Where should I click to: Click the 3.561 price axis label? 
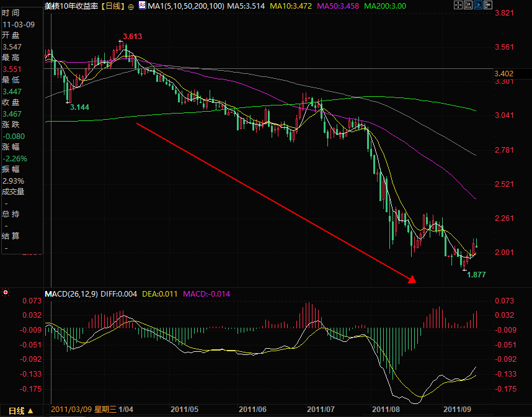click(x=505, y=47)
